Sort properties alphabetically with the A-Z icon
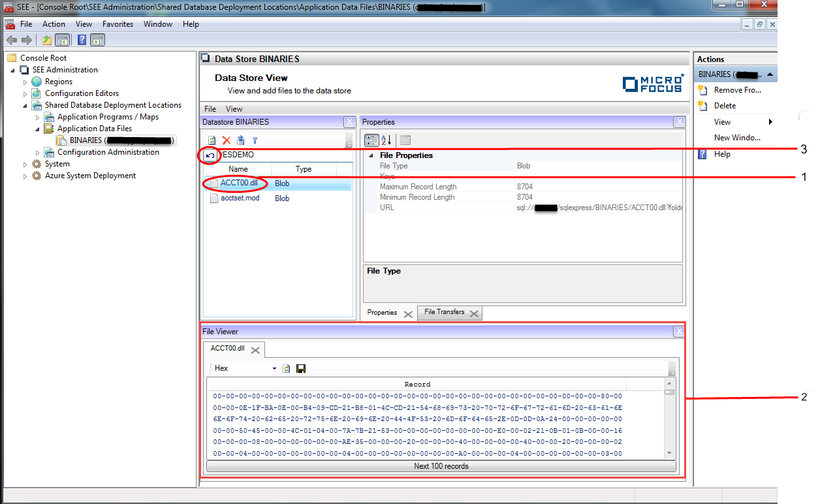The image size is (835, 504). pyautogui.click(x=386, y=140)
